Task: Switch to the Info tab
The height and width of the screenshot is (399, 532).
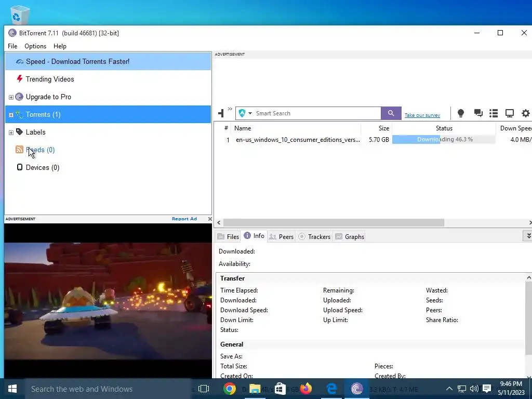Action: (254, 236)
